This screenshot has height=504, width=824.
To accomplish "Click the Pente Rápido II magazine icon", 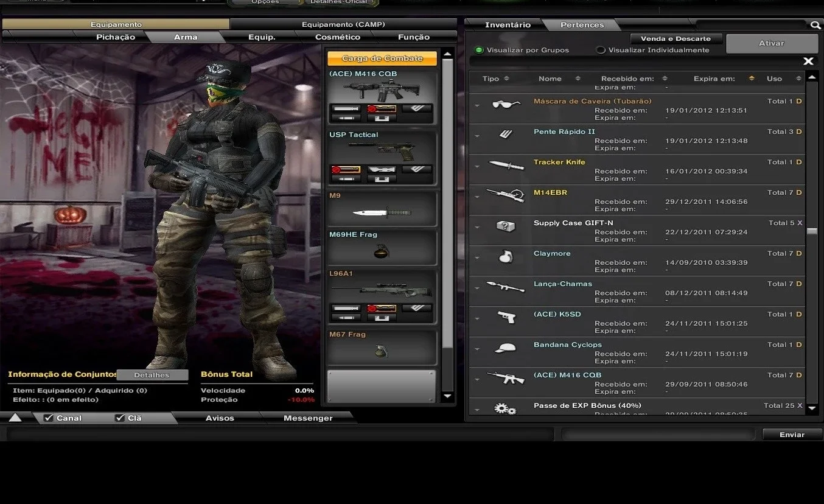I will 506,135.
